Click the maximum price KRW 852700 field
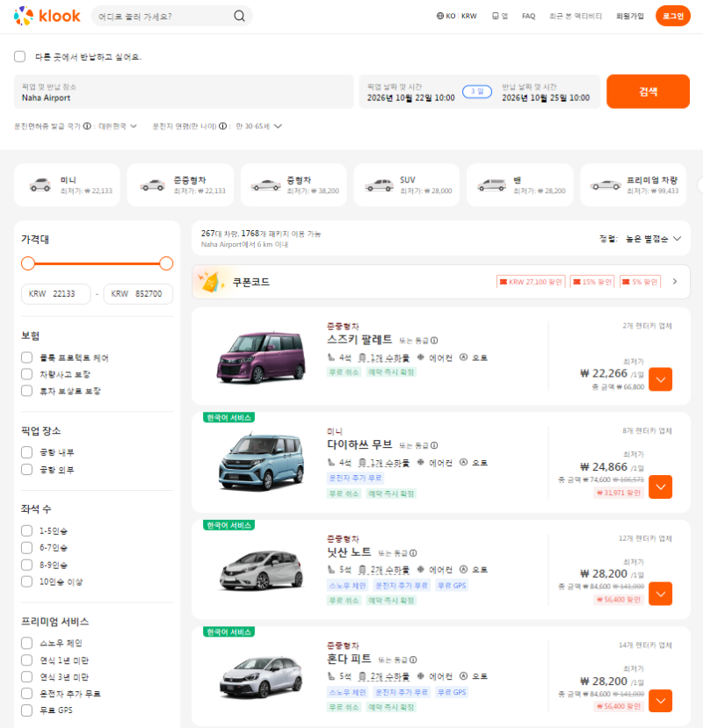This screenshot has width=703, height=728. (139, 294)
